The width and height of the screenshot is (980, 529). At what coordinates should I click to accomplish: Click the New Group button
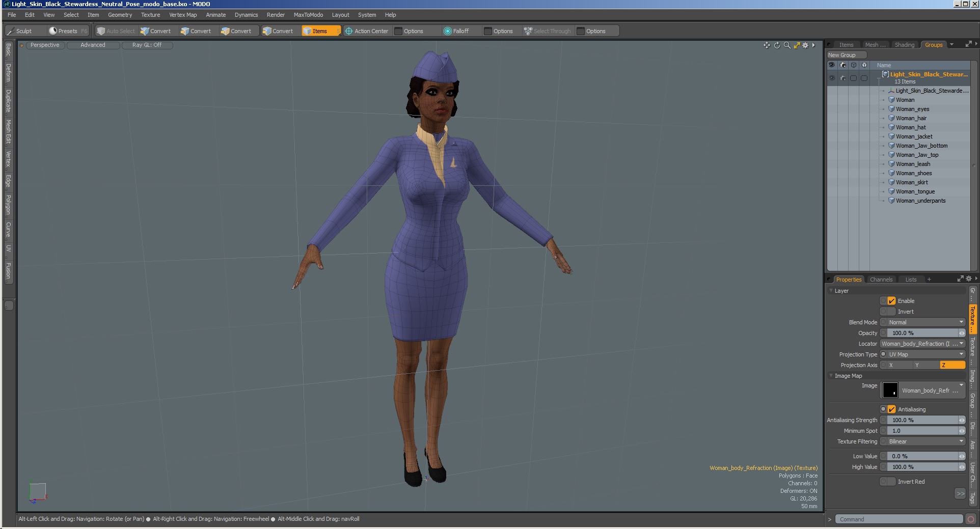pyautogui.click(x=846, y=55)
